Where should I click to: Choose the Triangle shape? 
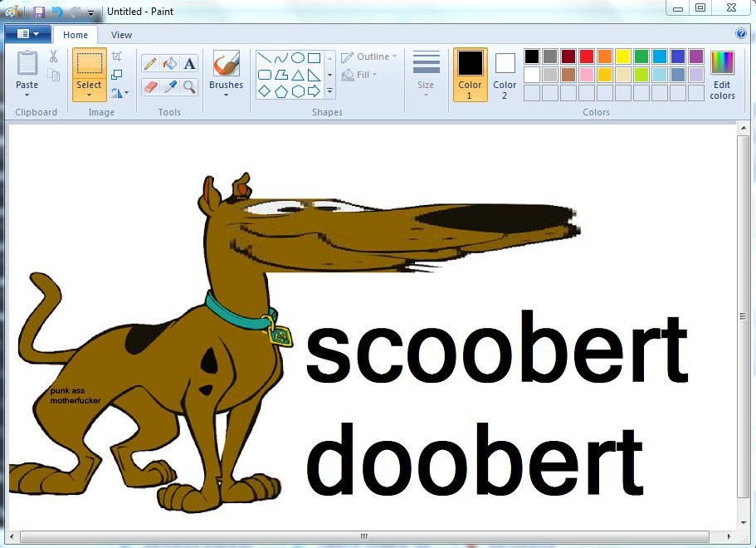pos(298,75)
